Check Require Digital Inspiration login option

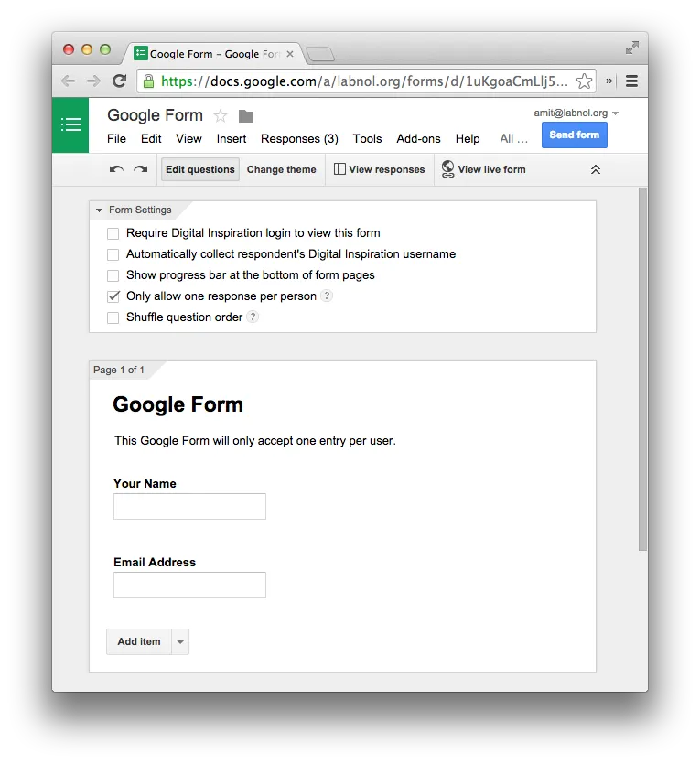[113, 234]
